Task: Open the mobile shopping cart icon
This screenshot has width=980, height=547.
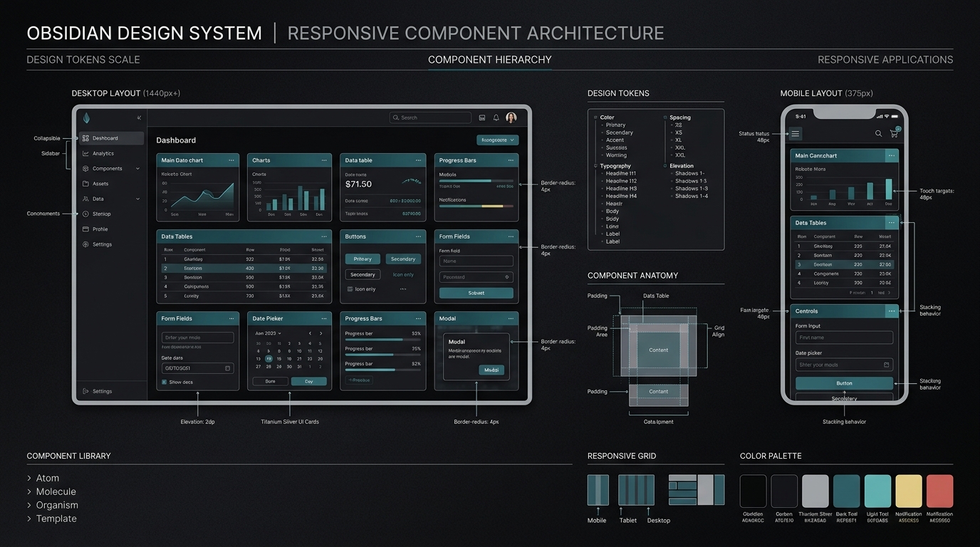Action: tap(895, 132)
